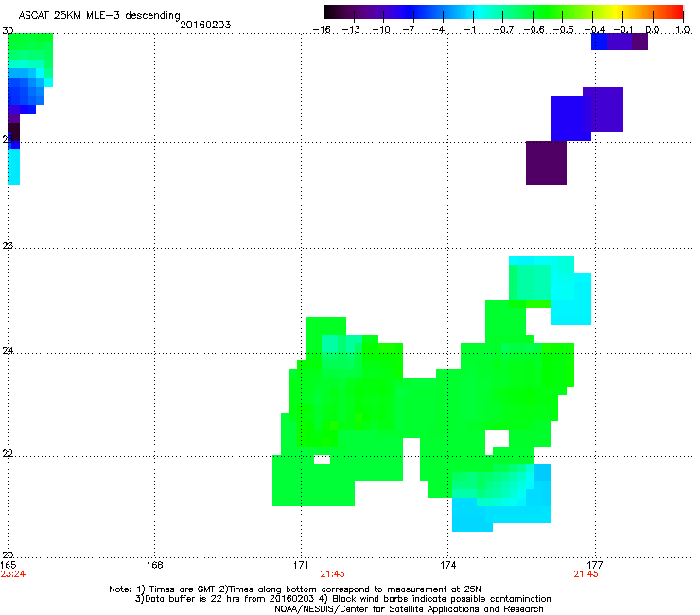This screenshot has height=615, width=700.
Task: Click the yellow section of the color scale bar
Action: click(x=616, y=11)
